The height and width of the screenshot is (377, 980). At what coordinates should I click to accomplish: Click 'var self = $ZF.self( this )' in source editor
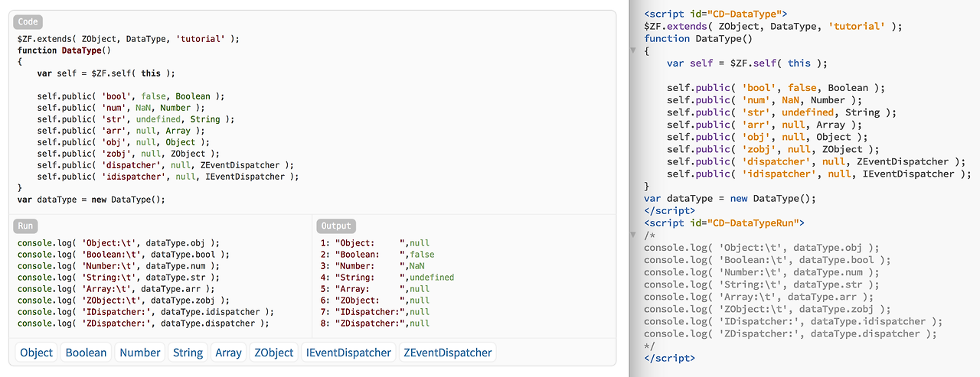(747, 63)
